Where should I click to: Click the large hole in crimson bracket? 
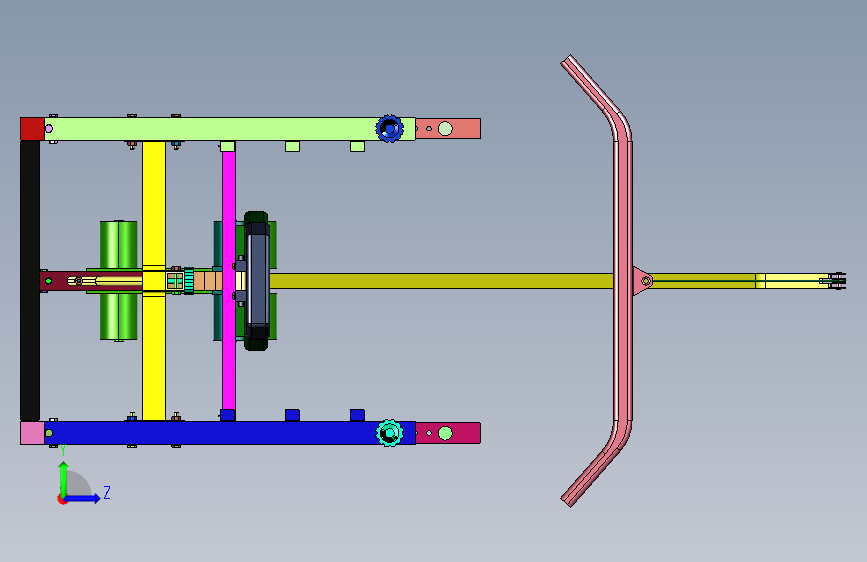445,433
